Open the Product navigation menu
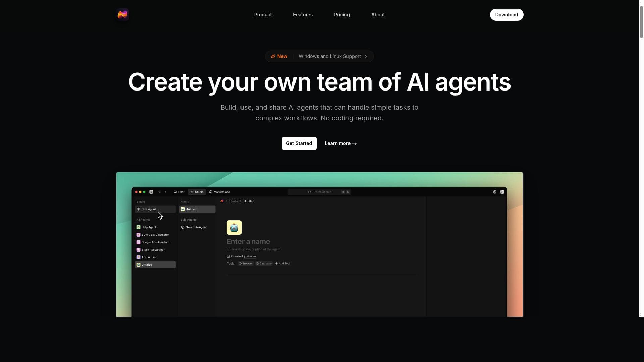The image size is (644, 362). pyautogui.click(x=263, y=15)
